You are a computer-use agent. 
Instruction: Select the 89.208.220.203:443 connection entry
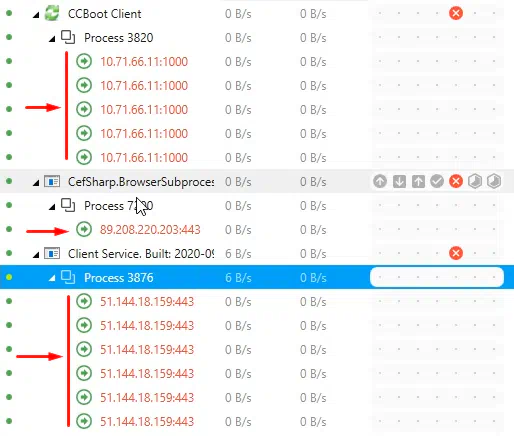(150, 229)
